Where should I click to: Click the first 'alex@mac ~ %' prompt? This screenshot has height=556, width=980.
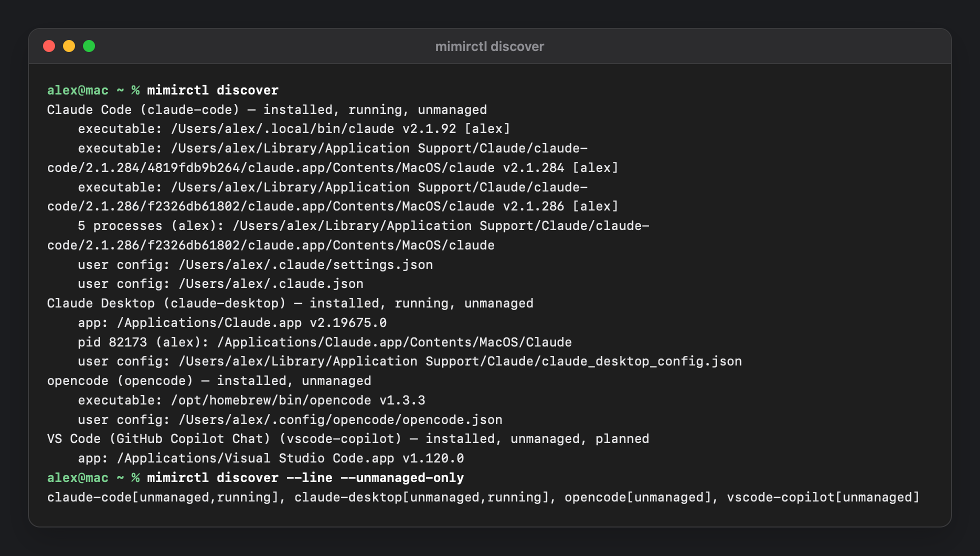click(x=93, y=90)
